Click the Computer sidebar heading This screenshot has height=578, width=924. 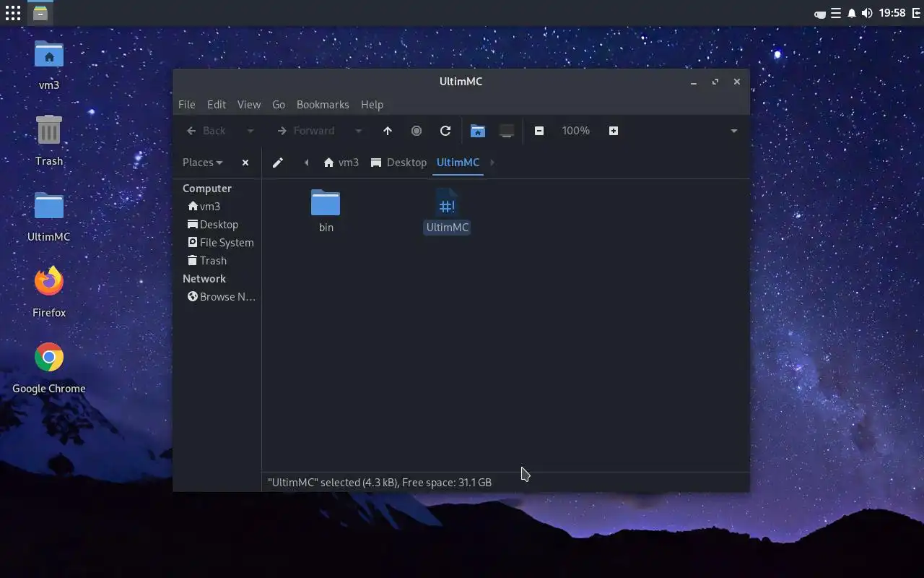tap(207, 189)
